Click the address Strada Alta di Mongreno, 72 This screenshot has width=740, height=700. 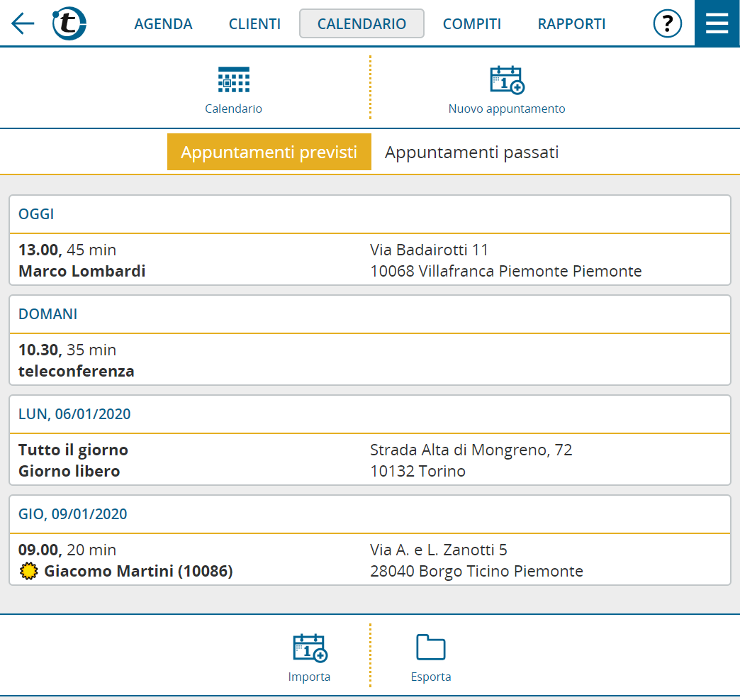point(471,450)
